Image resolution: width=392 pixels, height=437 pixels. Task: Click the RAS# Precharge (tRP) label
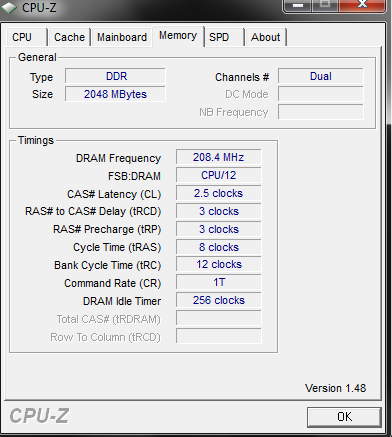tap(107, 229)
